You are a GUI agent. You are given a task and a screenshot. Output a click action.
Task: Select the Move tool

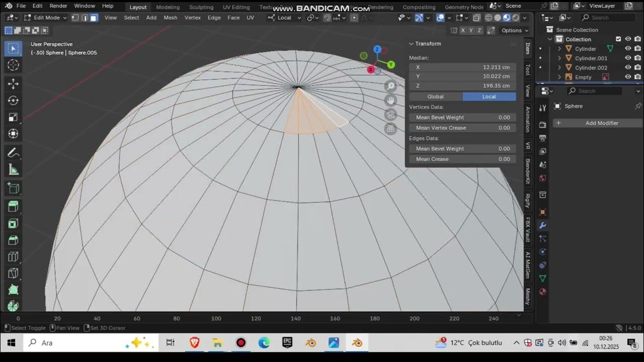tap(12, 84)
